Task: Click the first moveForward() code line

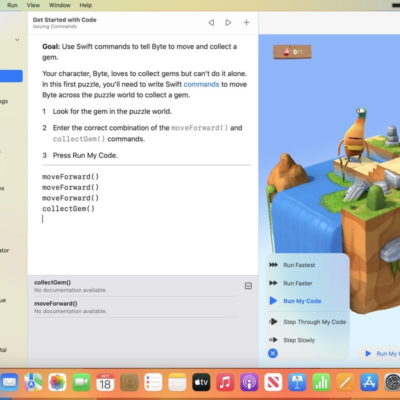Action: coord(71,177)
